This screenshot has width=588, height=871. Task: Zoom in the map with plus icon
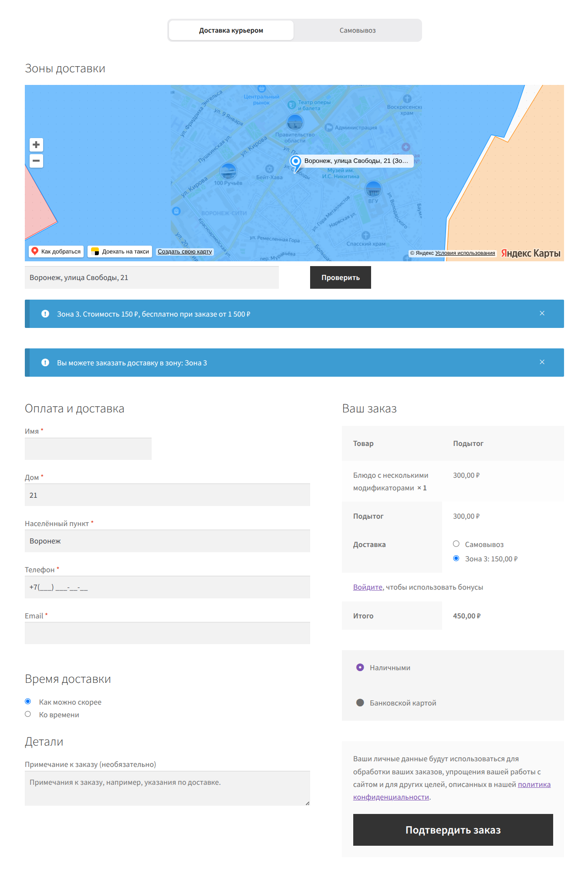coord(36,145)
